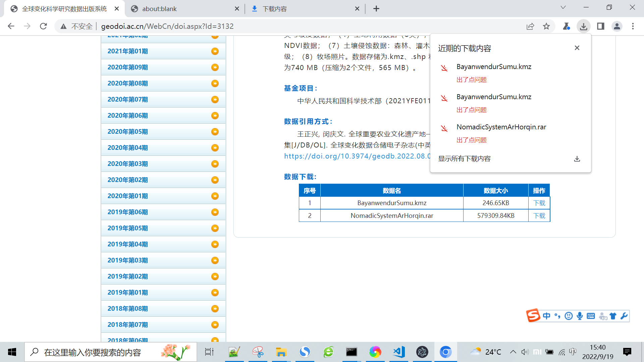Open the Sogou soft keyboard
The width and height of the screenshot is (644, 362).
[591, 316]
